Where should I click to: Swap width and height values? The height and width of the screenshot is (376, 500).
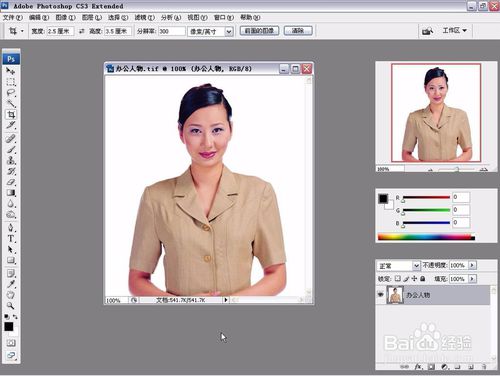click(x=81, y=31)
